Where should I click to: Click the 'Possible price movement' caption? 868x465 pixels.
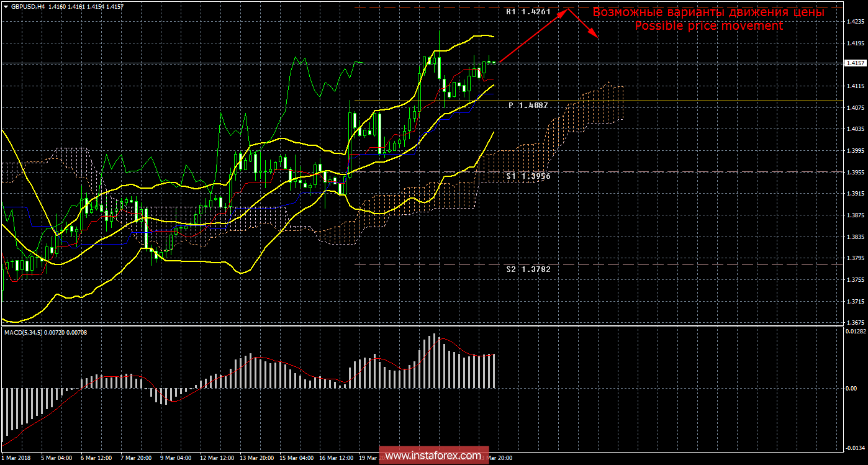708,26
